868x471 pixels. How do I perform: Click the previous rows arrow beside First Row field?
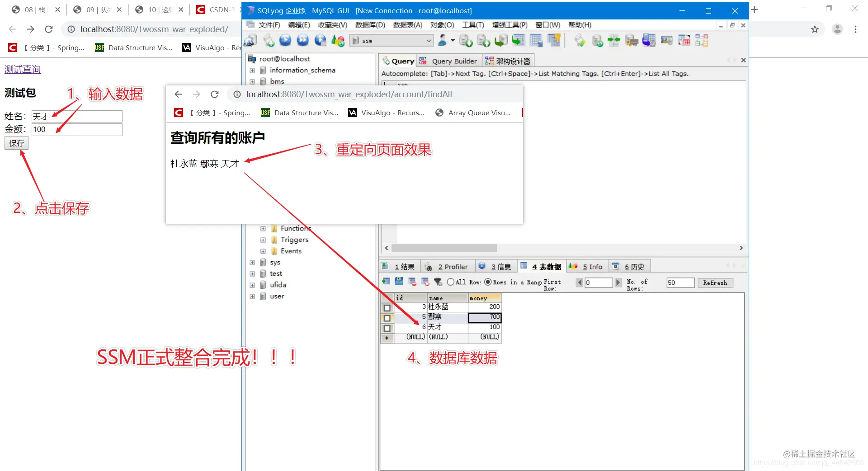(579, 283)
